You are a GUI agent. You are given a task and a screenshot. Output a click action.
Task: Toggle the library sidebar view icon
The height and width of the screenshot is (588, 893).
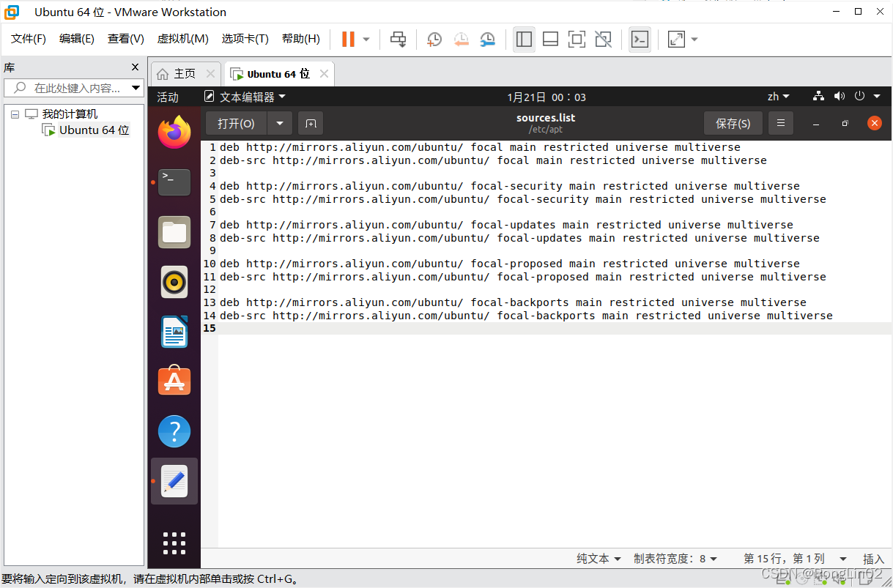coord(524,39)
